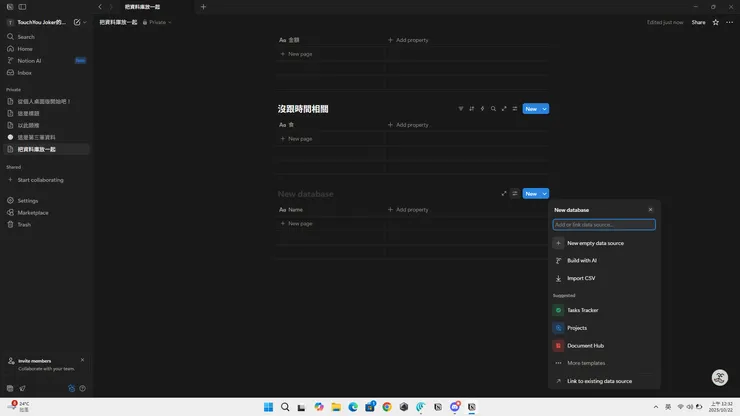
Task: Open New database as full page
Action: tap(504, 194)
